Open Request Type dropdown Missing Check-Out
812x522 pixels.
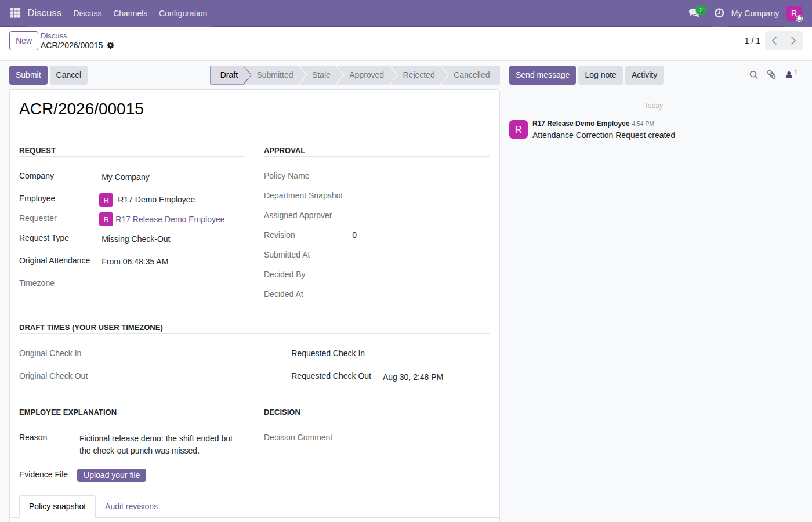(173, 239)
